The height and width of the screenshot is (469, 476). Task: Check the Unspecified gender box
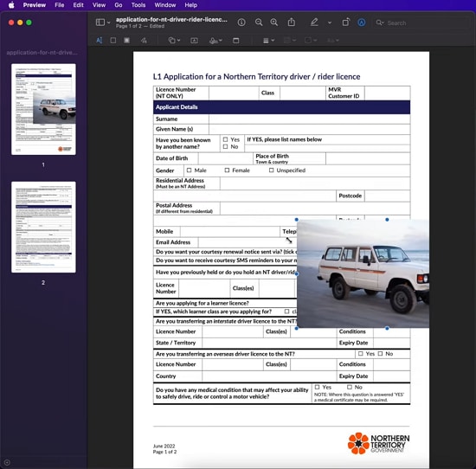pyautogui.click(x=271, y=170)
